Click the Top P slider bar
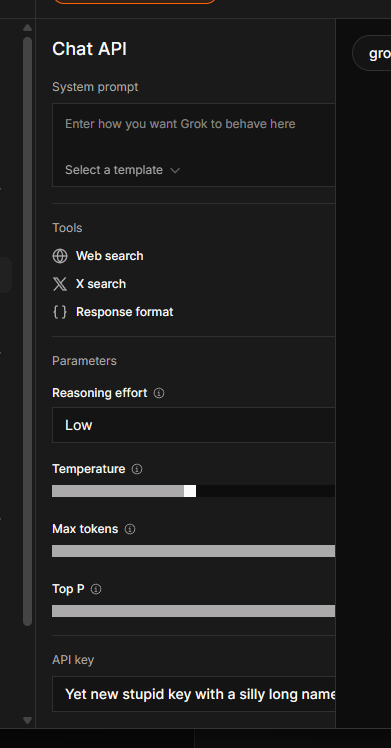The image size is (391, 748). tap(194, 611)
